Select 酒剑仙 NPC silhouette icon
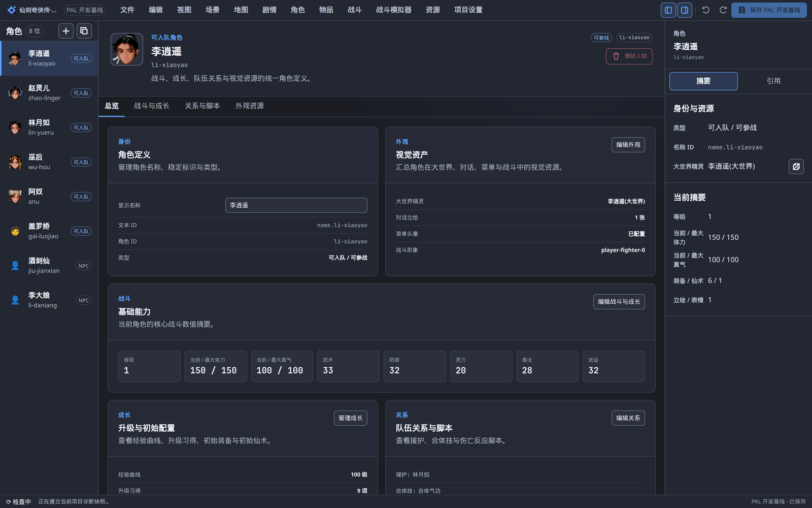Viewport: 812px width, 508px height. (x=15, y=266)
